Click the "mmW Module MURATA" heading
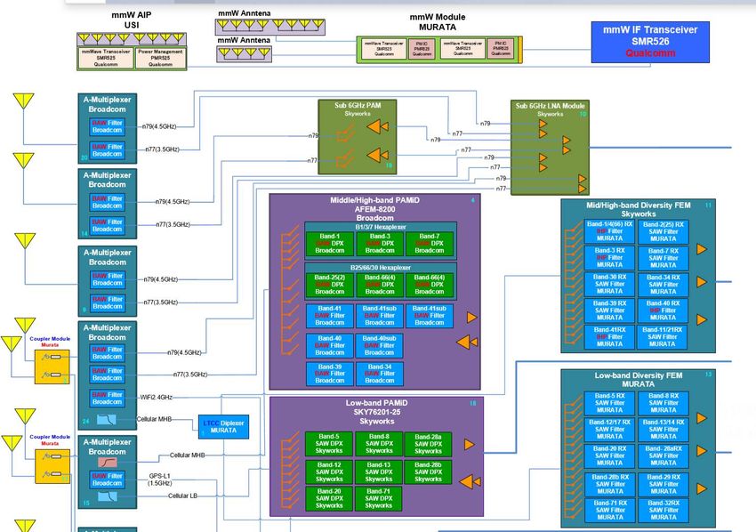Image resolution: width=756 pixels, height=532 pixels. click(x=438, y=22)
